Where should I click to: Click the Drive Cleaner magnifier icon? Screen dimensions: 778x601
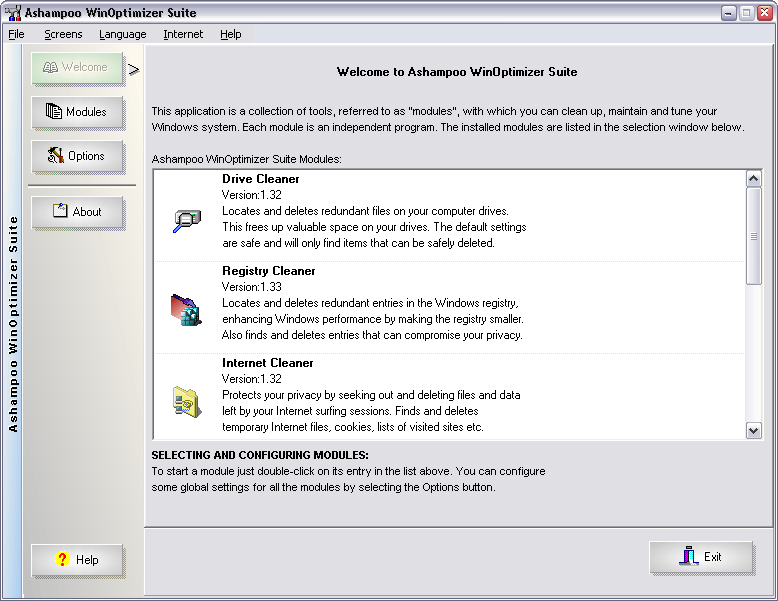point(187,221)
